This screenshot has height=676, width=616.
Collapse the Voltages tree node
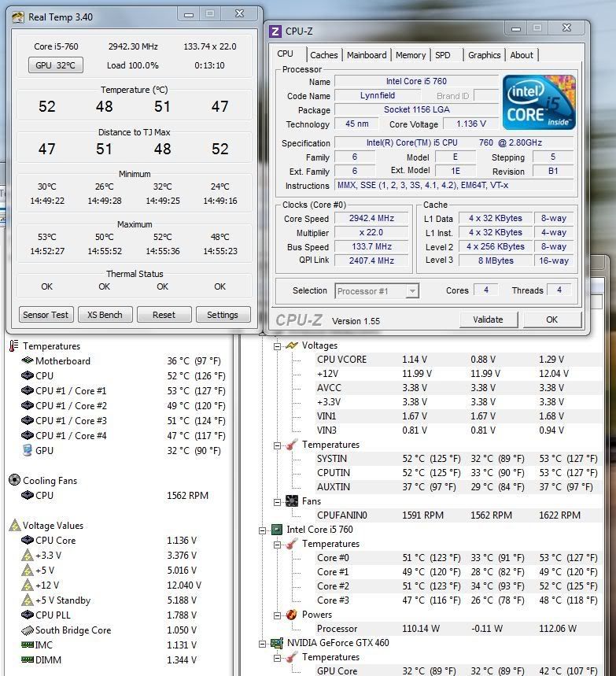278,345
